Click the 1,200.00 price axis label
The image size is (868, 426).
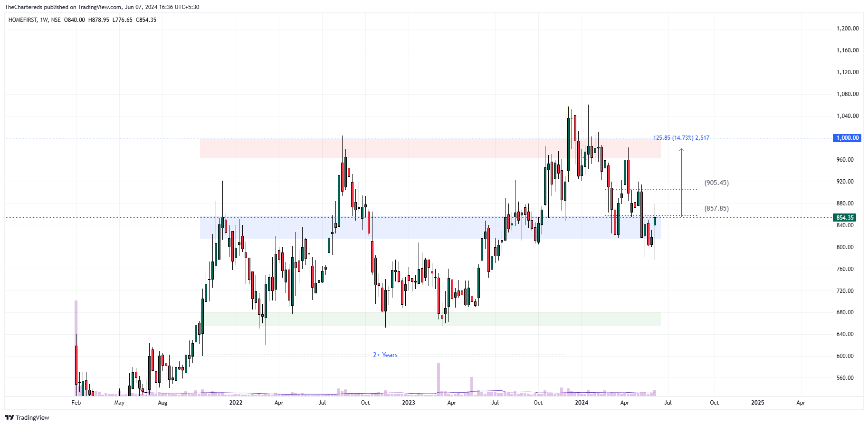848,29
